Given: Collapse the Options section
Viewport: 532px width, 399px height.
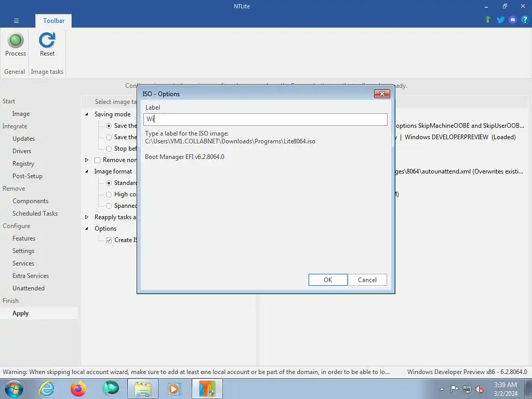Looking at the screenshot, I should tap(87, 229).
